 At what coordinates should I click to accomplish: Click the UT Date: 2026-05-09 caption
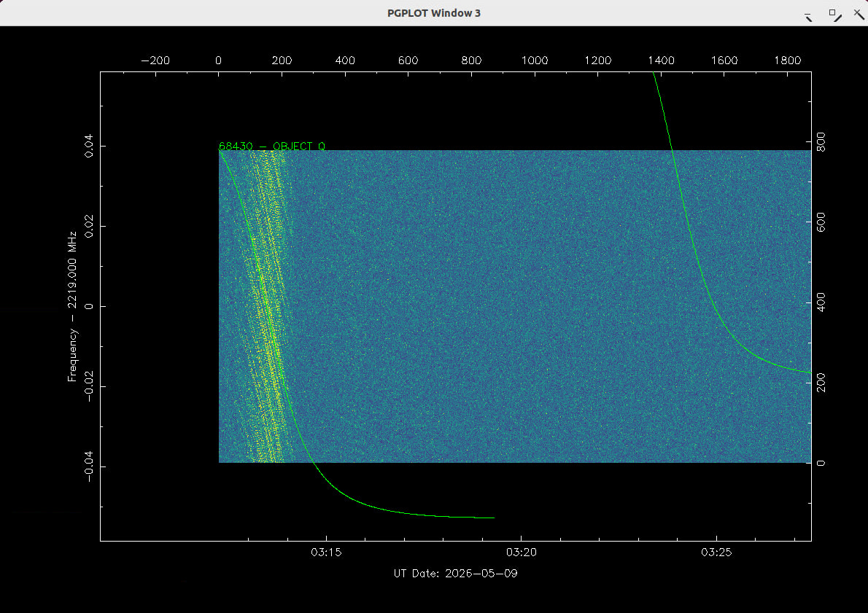pos(456,573)
